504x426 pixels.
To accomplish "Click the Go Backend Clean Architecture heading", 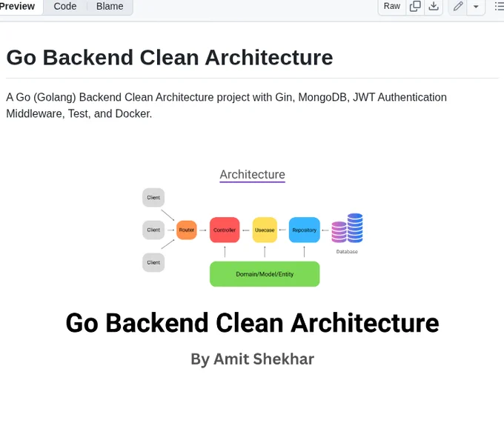I will [x=170, y=58].
